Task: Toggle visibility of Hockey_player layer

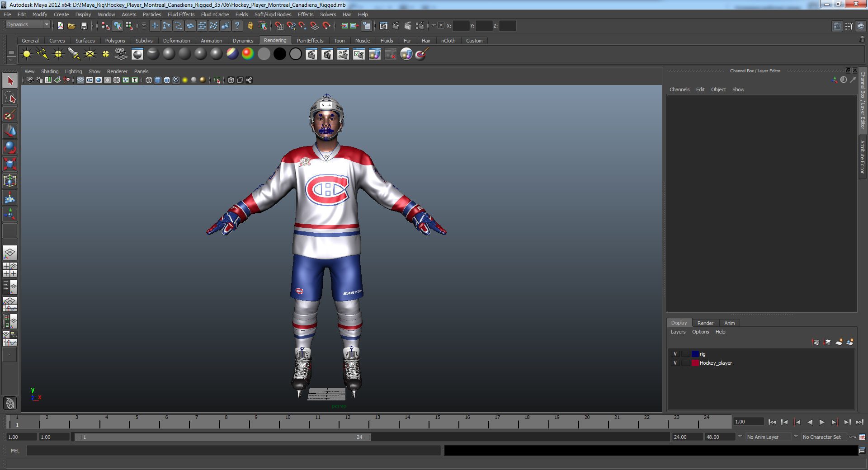Action: tap(675, 363)
